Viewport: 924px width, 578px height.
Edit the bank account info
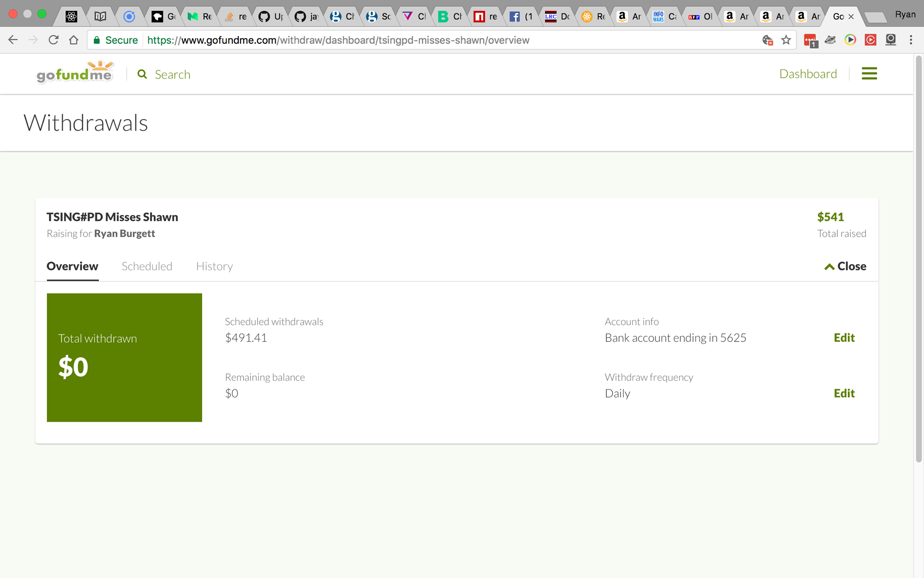[x=844, y=338]
